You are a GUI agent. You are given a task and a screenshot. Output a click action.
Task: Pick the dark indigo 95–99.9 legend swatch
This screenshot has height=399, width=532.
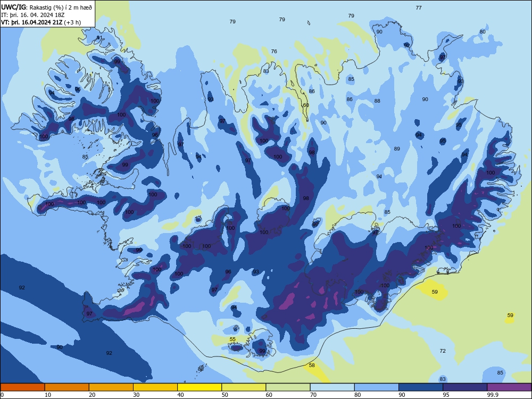(465, 387)
